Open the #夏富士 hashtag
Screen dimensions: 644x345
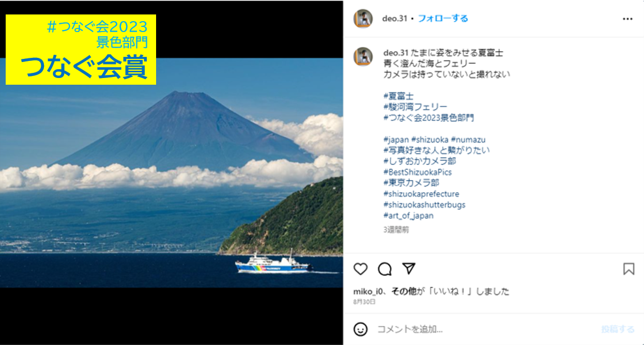[x=398, y=96]
